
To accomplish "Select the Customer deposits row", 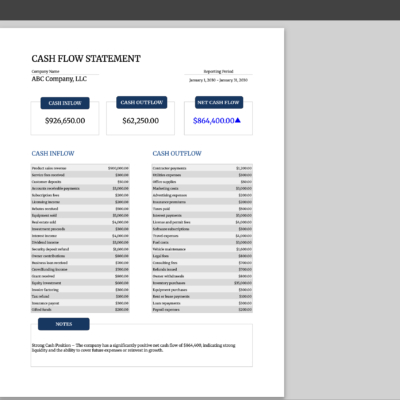I will tap(80, 182).
